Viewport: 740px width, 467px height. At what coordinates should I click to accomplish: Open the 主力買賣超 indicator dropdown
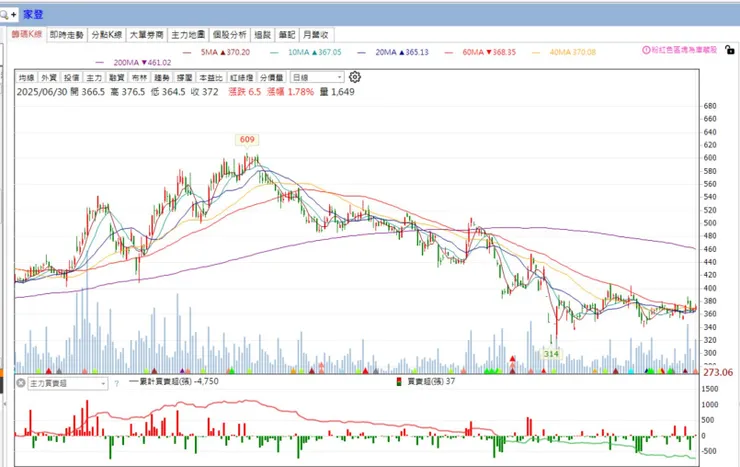pyautogui.click(x=67, y=384)
